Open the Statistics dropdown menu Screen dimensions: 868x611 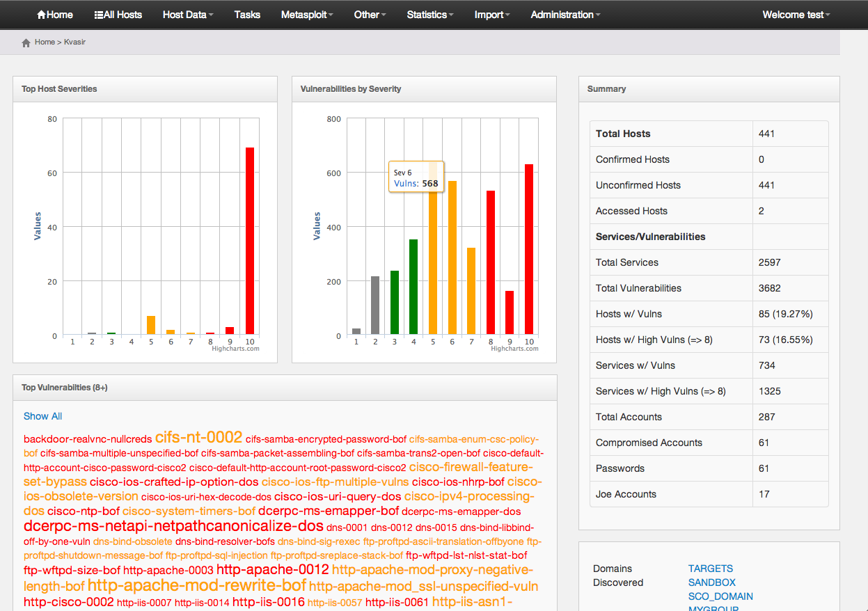[x=429, y=15]
